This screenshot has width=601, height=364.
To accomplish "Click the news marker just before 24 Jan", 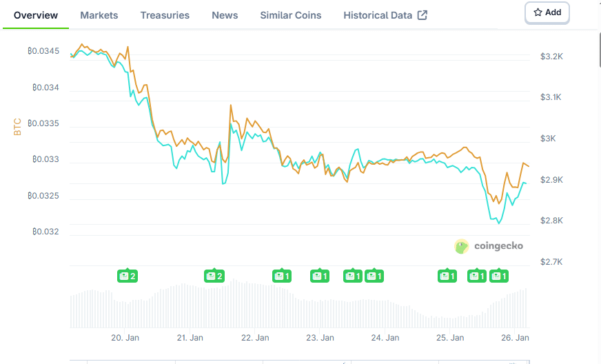I will (x=374, y=276).
